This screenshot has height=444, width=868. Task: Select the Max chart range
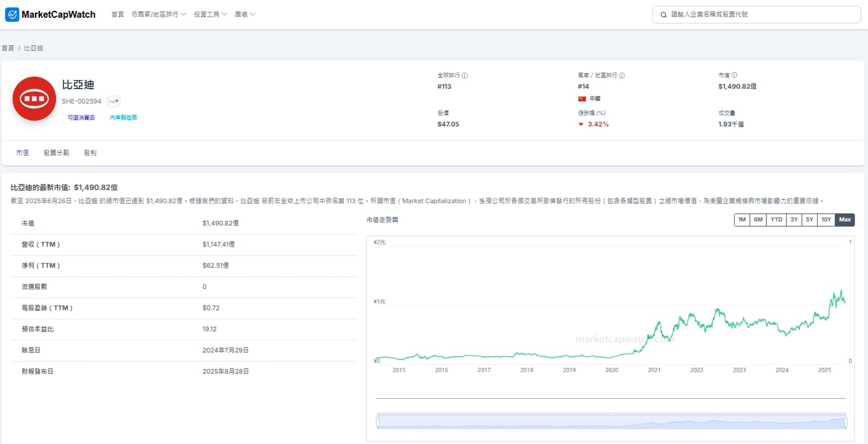click(x=844, y=219)
